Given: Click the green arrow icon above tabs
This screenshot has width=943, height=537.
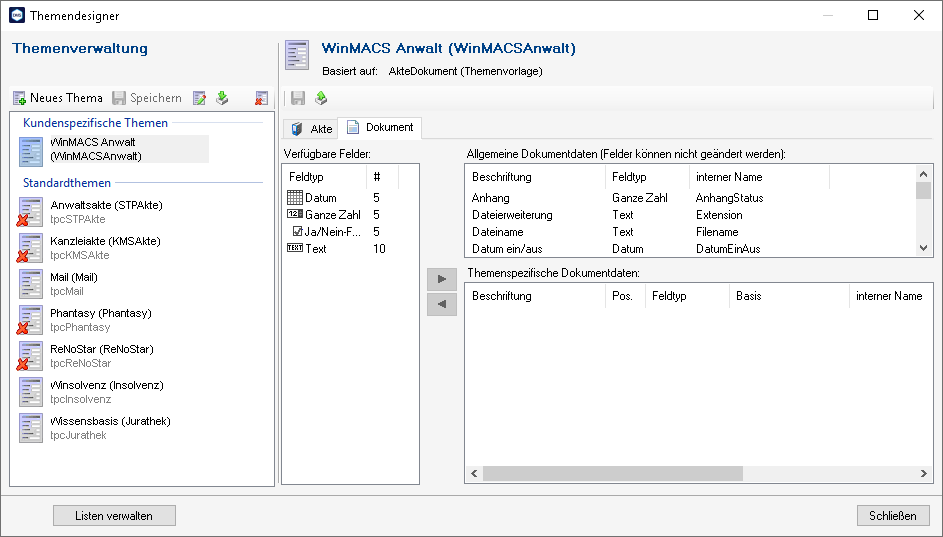Looking at the screenshot, I should (321, 98).
